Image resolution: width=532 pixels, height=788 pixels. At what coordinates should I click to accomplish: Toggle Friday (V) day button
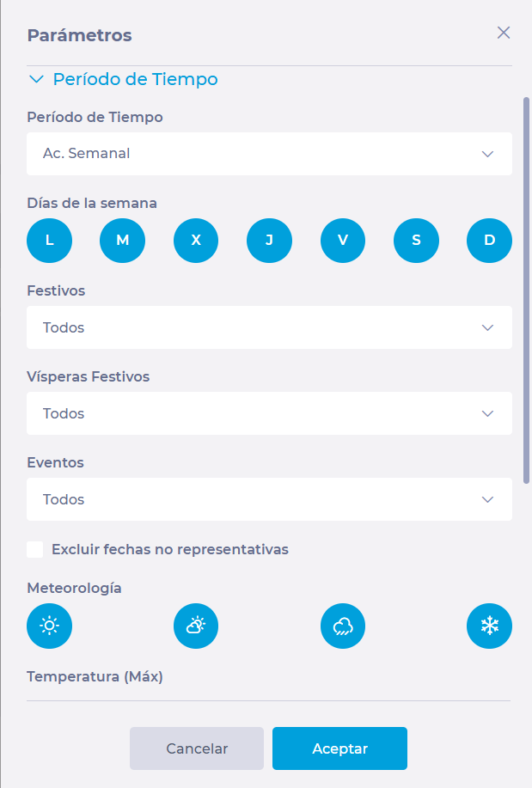point(343,240)
